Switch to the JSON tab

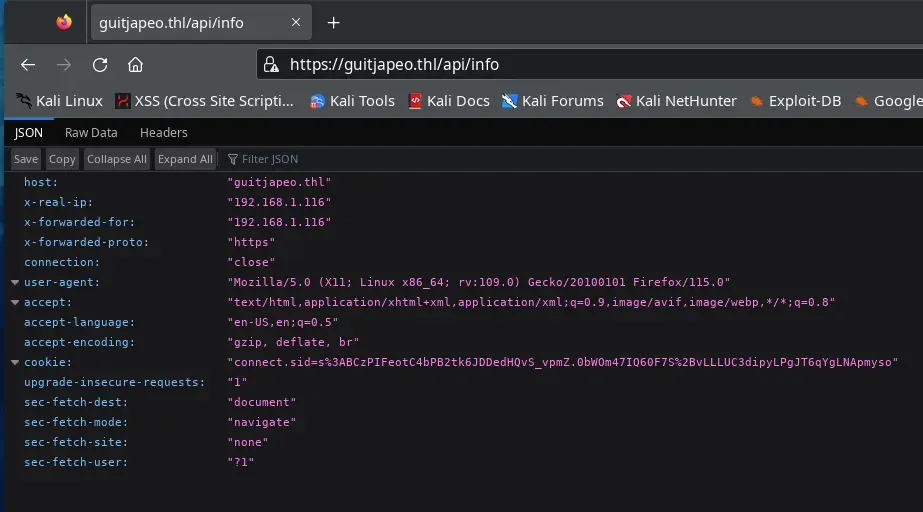pos(28,132)
